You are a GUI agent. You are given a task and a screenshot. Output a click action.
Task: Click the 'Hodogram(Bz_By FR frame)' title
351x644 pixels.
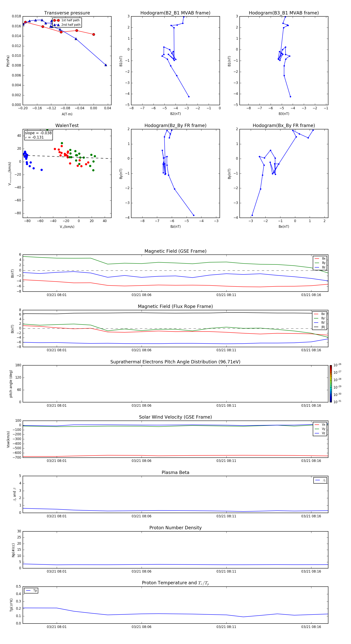(175, 125)
